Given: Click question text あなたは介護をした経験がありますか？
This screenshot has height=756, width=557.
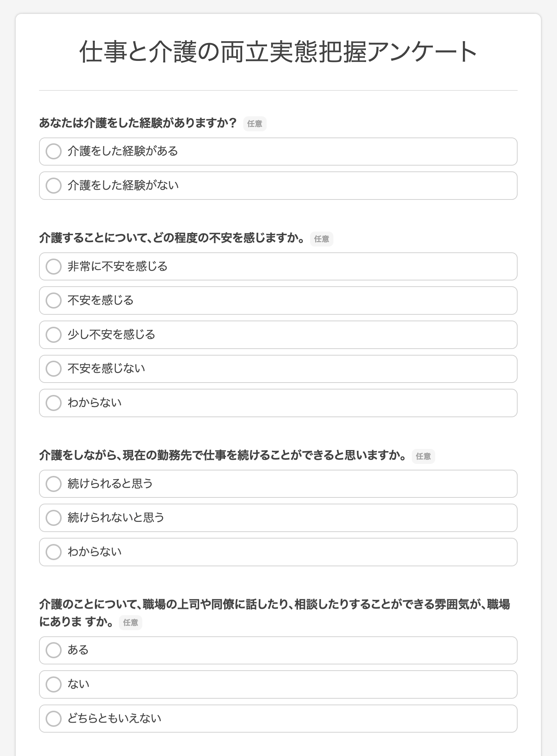Looking at the screenshot, I should coord(138,123).
